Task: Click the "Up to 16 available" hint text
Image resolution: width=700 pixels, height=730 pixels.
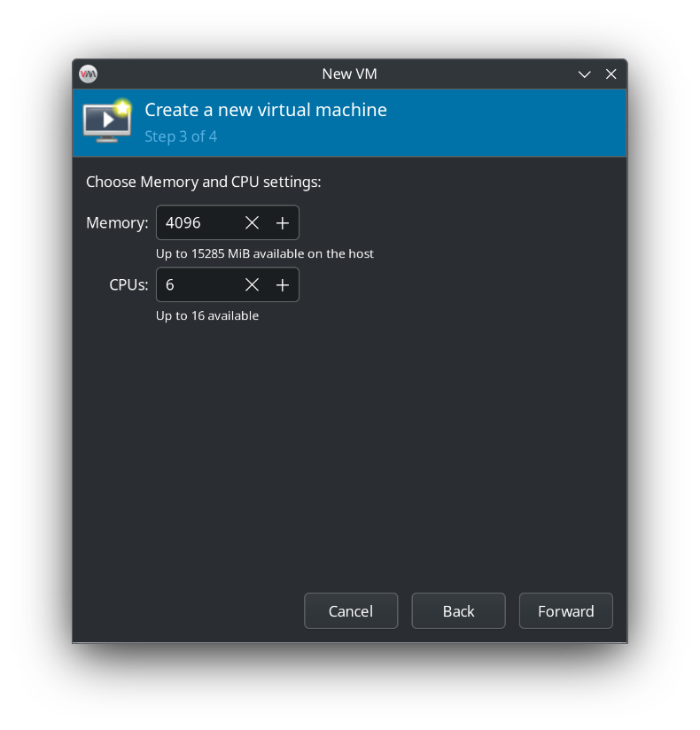Action: pyautogui.click(x=207, y=316)
